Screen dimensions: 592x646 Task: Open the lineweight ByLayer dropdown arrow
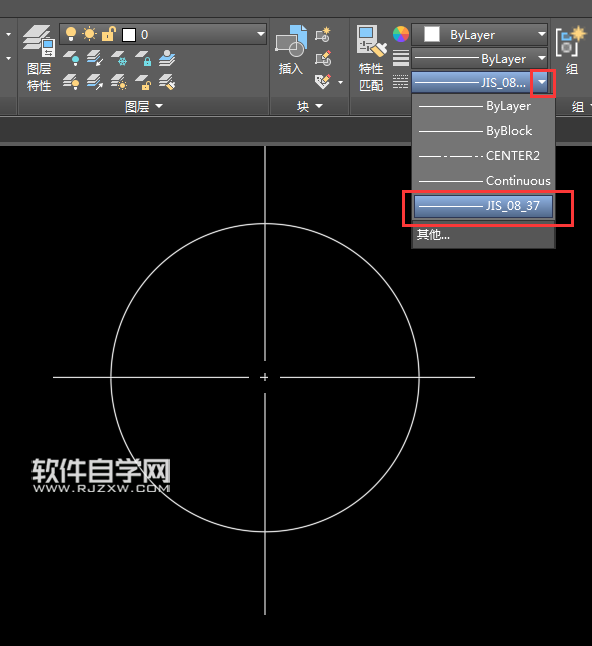coord(541,58)
